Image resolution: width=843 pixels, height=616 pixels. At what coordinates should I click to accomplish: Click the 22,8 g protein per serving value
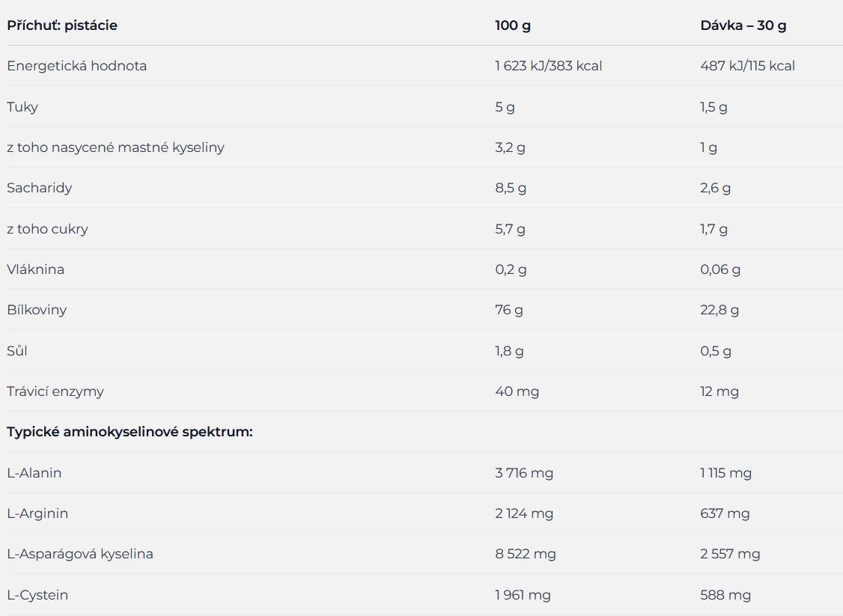click(x=719, y=310)
